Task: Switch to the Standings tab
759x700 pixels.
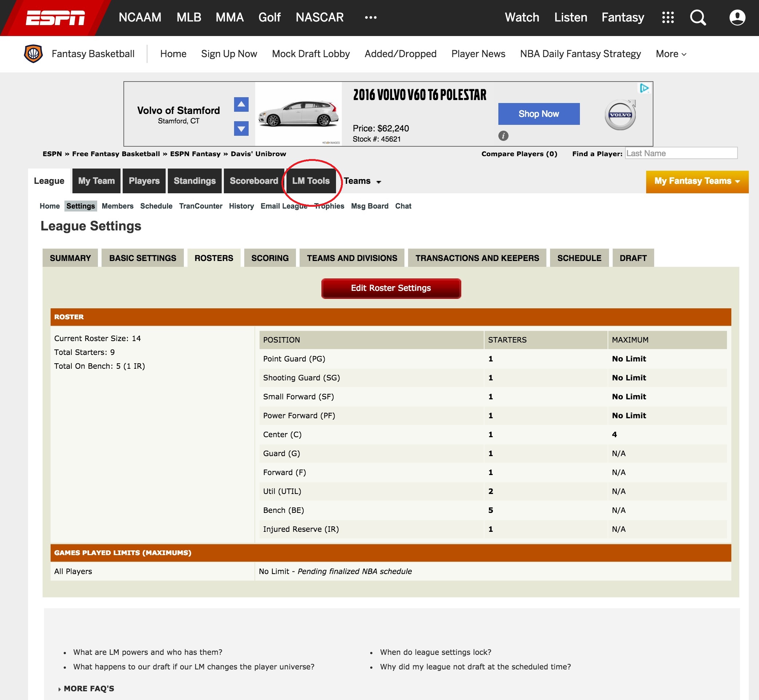Action: coord(195,181)
